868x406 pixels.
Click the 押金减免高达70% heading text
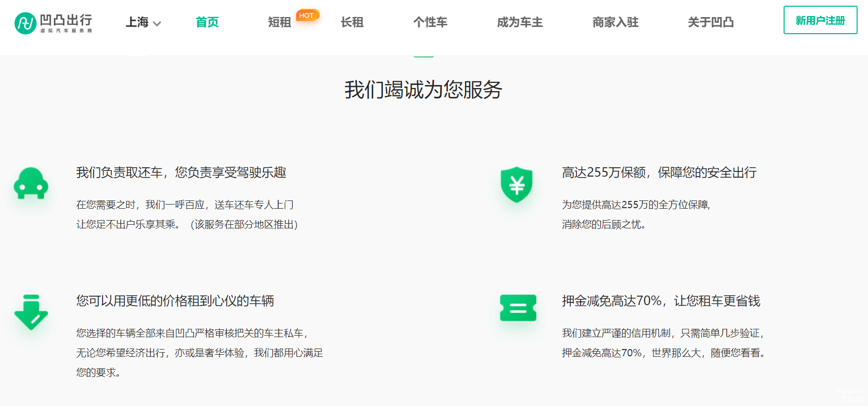pyautogui.click(x=661, y=301)
